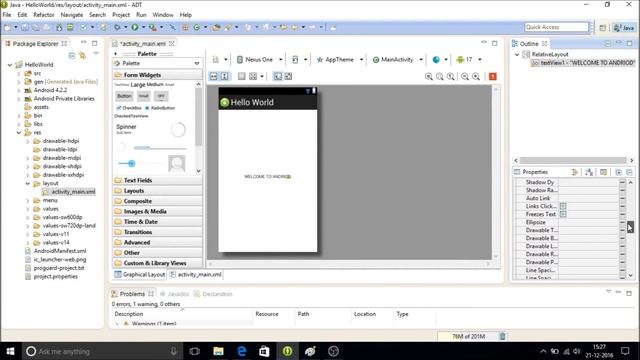Click the Collapse All icon in Properties panel
The height and width of the screenshot is (360, 640).
629,172
